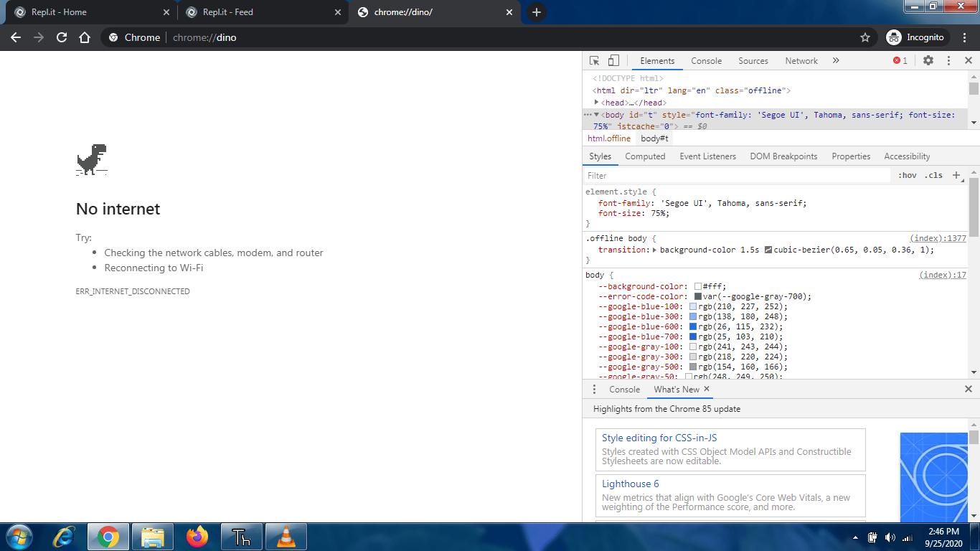Select the Styles tab
Screen dimensions: 980x551
coord(600,156)
